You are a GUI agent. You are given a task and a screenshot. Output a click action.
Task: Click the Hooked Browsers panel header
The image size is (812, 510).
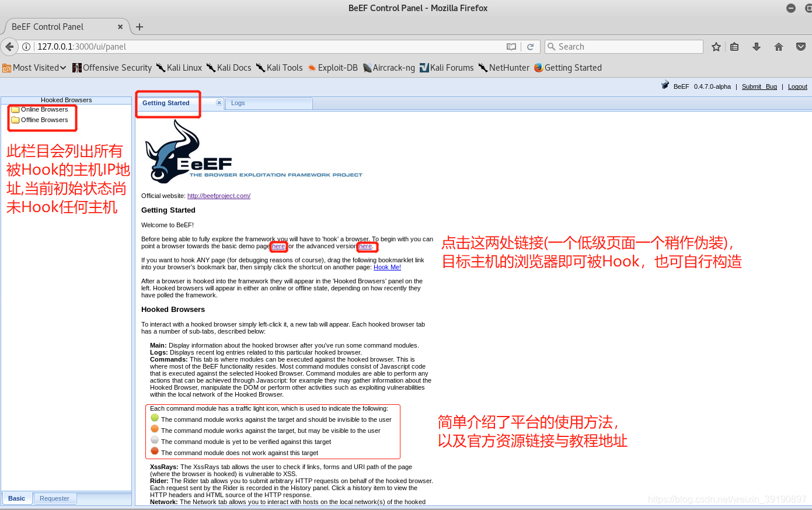point(67,100)
